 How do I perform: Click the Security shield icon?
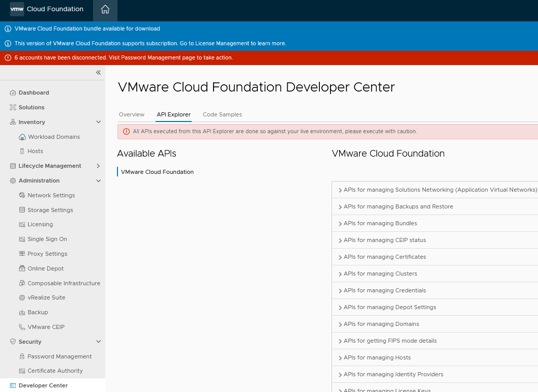coord(13,342)
